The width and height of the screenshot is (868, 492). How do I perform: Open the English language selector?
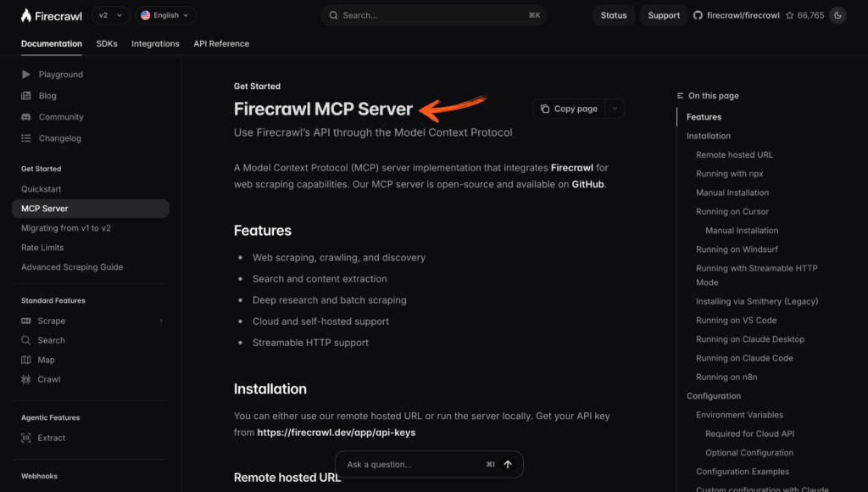pos(165,14)
